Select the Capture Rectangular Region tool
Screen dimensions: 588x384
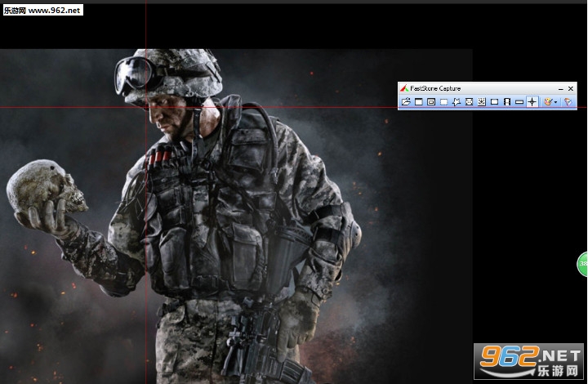coord(444,101)
